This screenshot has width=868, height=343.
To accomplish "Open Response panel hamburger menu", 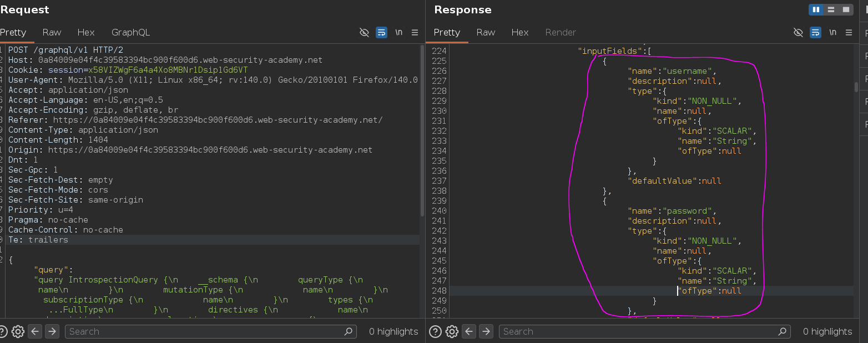I will pos(849,32).
